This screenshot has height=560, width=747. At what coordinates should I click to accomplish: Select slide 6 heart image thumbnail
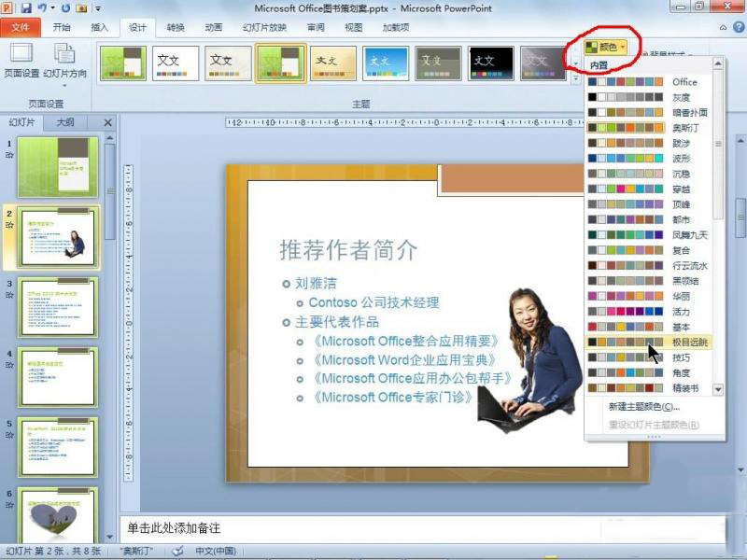[x=58, y=514]
